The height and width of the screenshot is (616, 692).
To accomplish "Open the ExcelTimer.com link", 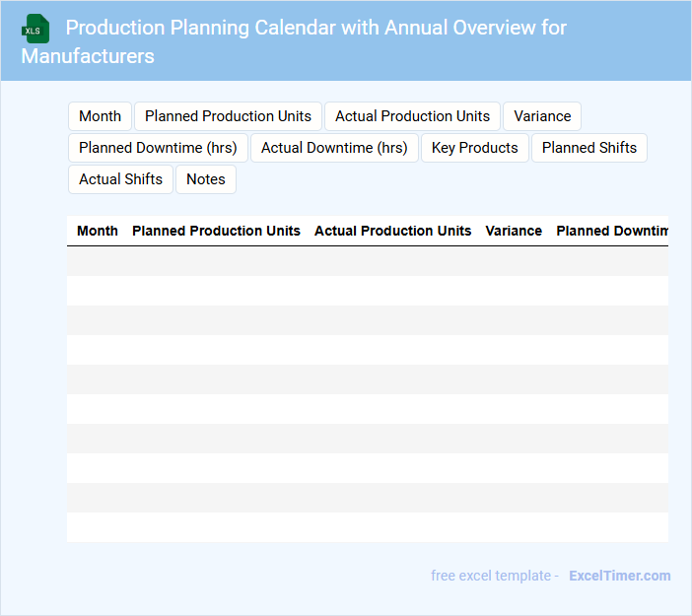I will [619, 576].
